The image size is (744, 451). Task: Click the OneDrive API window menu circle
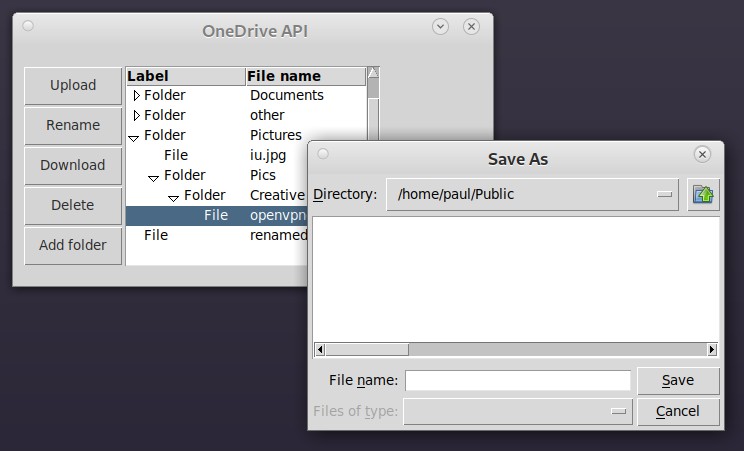pos(28,26)
